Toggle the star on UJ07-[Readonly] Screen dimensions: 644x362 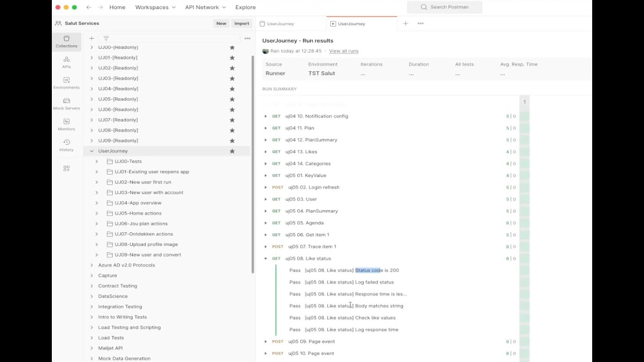(x=232, y=120)
